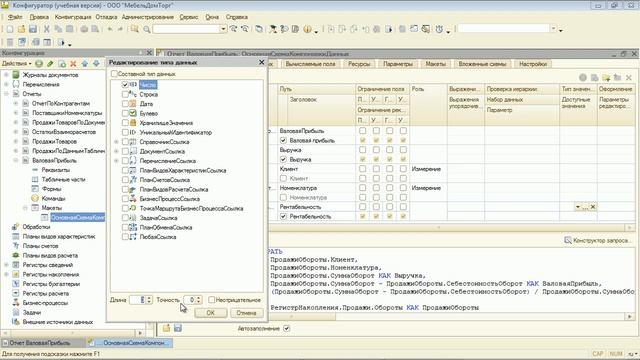
Task: Expand the Регистры сведений tree node
Action: (x=6, y=265)
